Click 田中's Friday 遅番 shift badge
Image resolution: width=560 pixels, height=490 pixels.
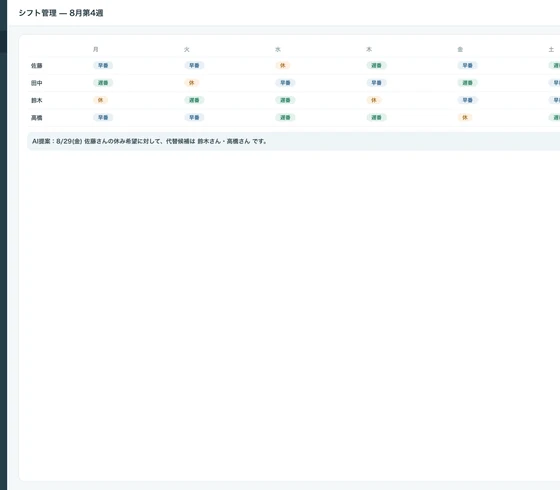468,83
